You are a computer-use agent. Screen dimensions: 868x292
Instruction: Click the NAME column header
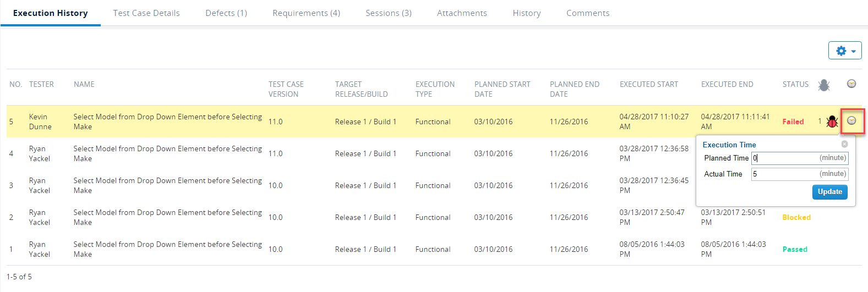[84, 84]
